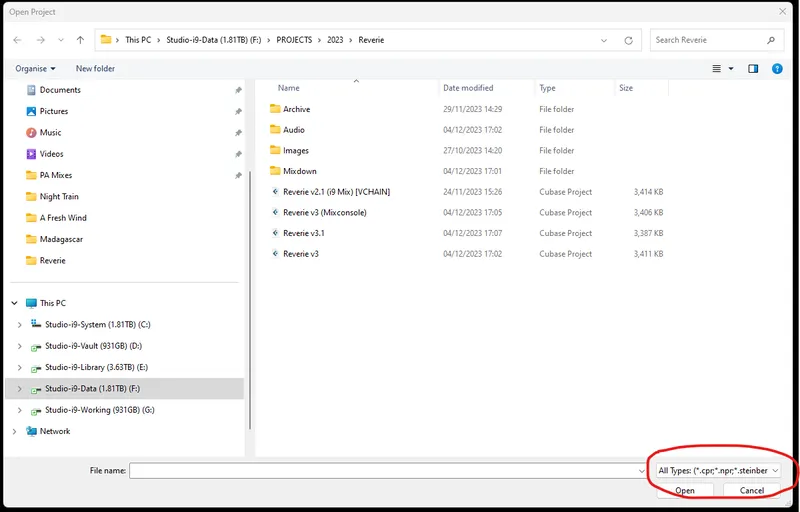Viewport: 800px width, 512px height.
Task: Unpin PA Mixes using its pin icon
Action: pyautogui.click(x=238, y=175)
